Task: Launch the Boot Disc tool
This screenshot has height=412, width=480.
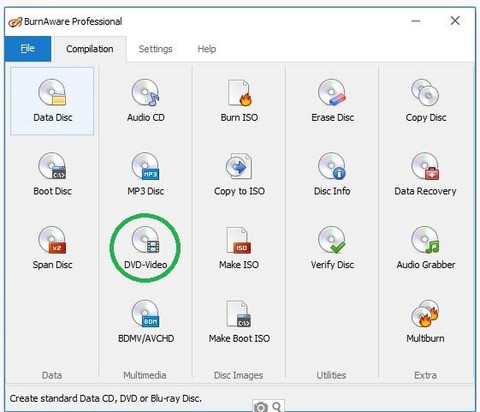Action: click(x=52, y=174)
